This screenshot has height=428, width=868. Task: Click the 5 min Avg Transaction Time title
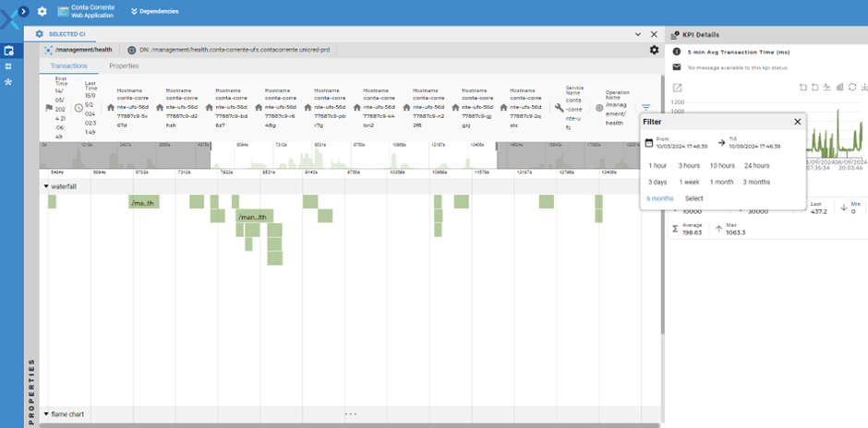739,52
